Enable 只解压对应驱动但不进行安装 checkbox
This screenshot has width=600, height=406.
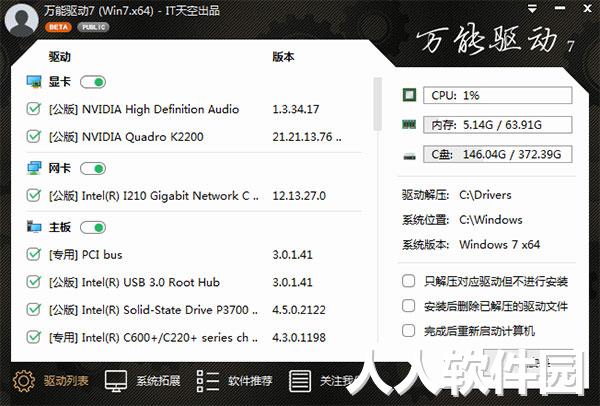click(408, 281)
